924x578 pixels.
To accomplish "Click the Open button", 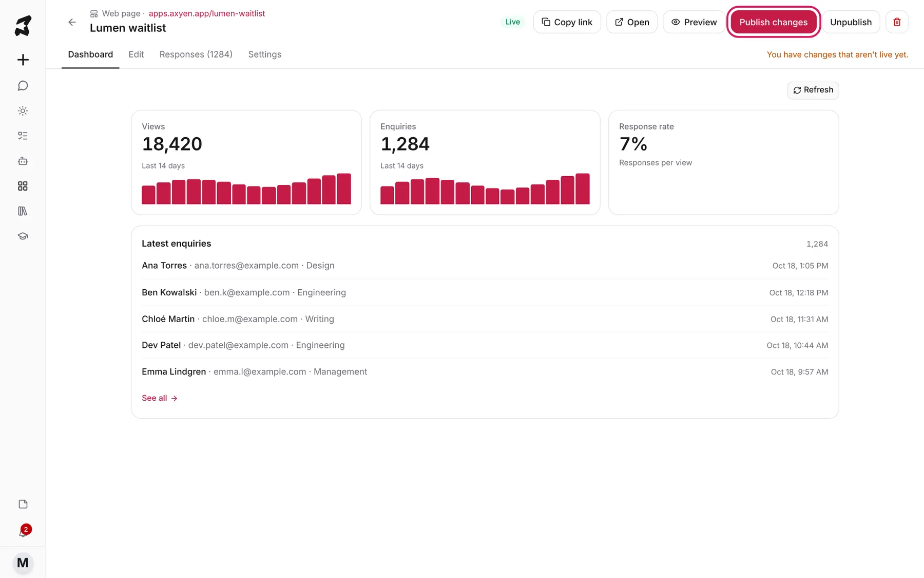I will (632, 22).
